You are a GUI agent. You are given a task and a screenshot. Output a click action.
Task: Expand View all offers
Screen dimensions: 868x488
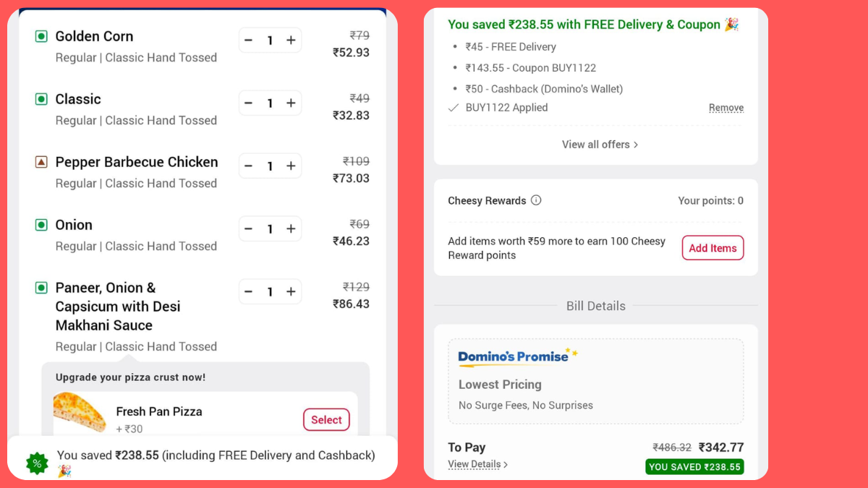click(x=600, y=144)
